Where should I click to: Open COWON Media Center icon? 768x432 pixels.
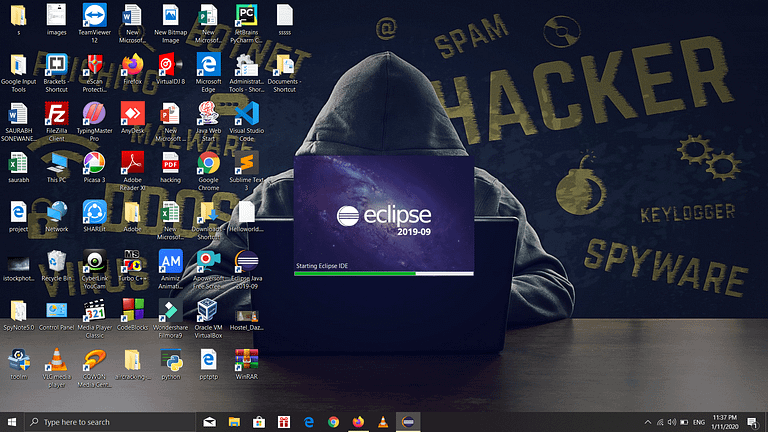[95, 368]
